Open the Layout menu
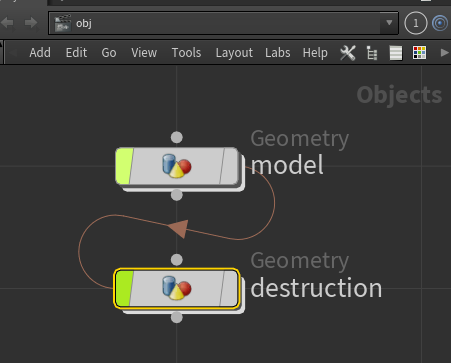Viewport: 451px width, 363px height. point(234,53)
